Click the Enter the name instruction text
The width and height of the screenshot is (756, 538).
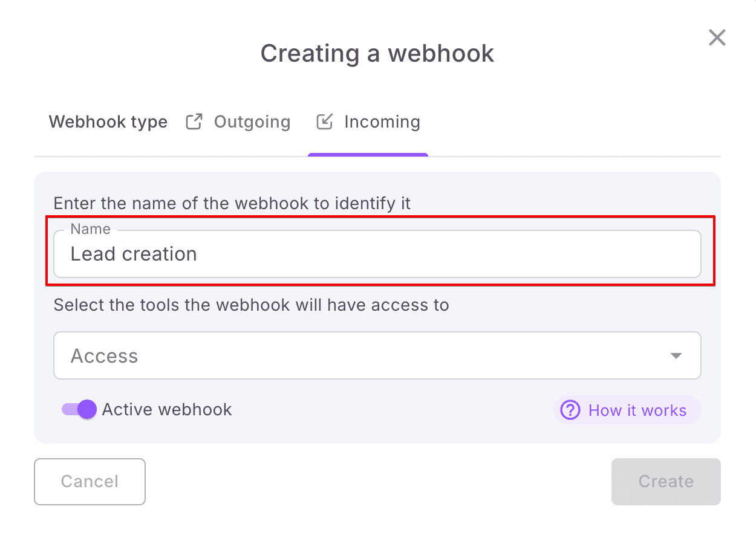232,203
